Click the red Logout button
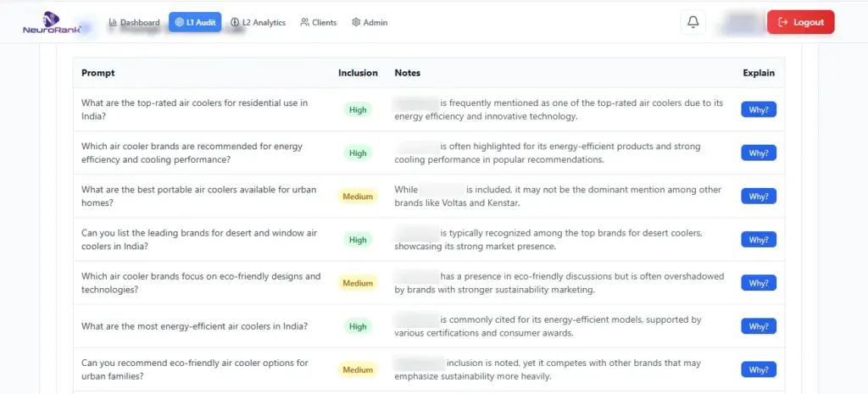Screen dimensions: 868x394 [800, 22]
